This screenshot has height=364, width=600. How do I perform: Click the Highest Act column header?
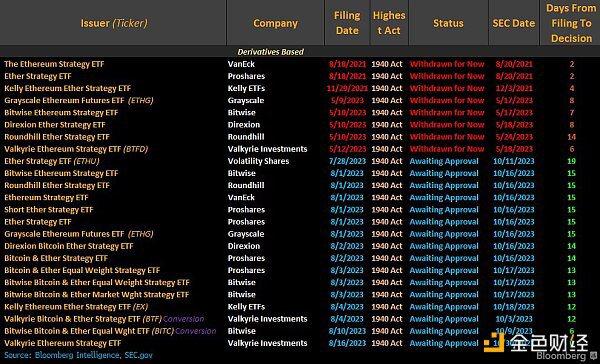coord(389,23)
